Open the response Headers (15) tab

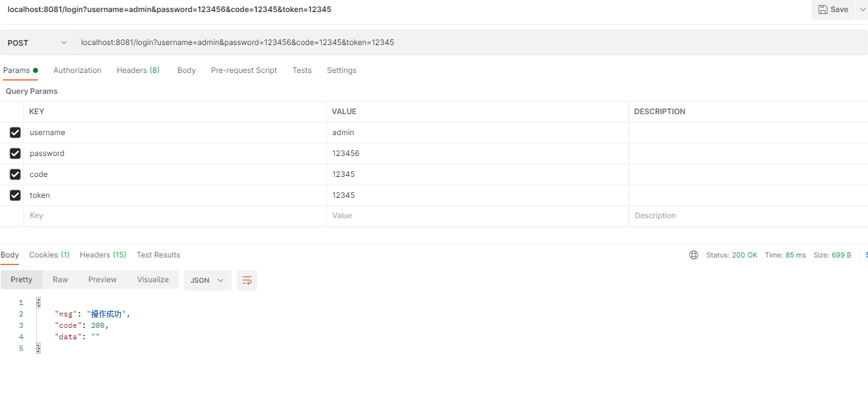(103, 255)
